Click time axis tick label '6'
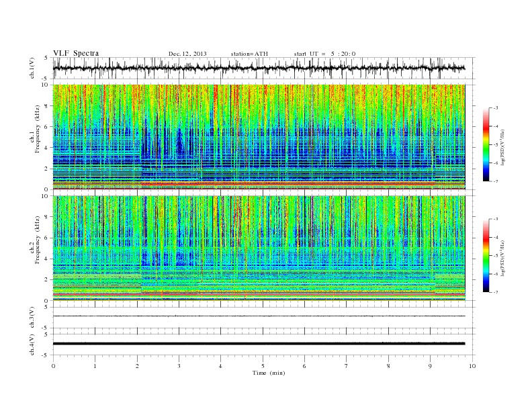The height and width of the screenshot is (411, 532). tap(304, 366)
